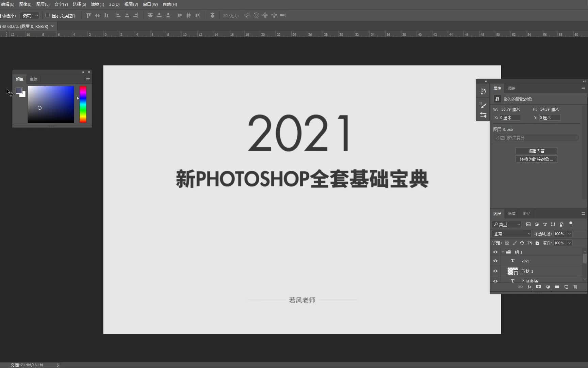Click the distribute vertical centers icon
588x368 pixels.
159,15
